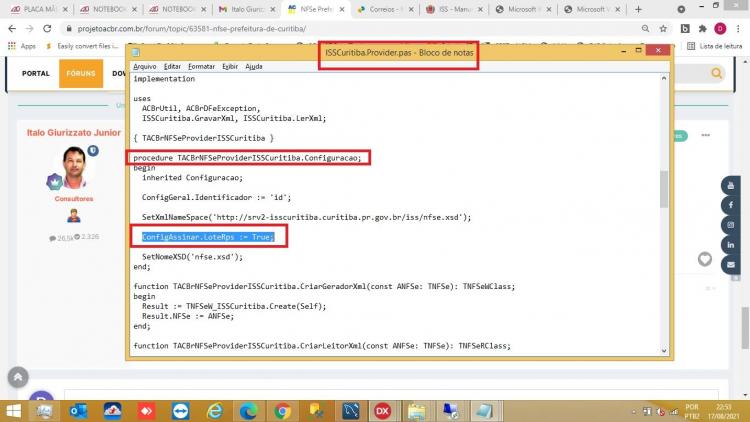
Task: Open the Editar menu in Notepad
Action: tap(172, 67)
